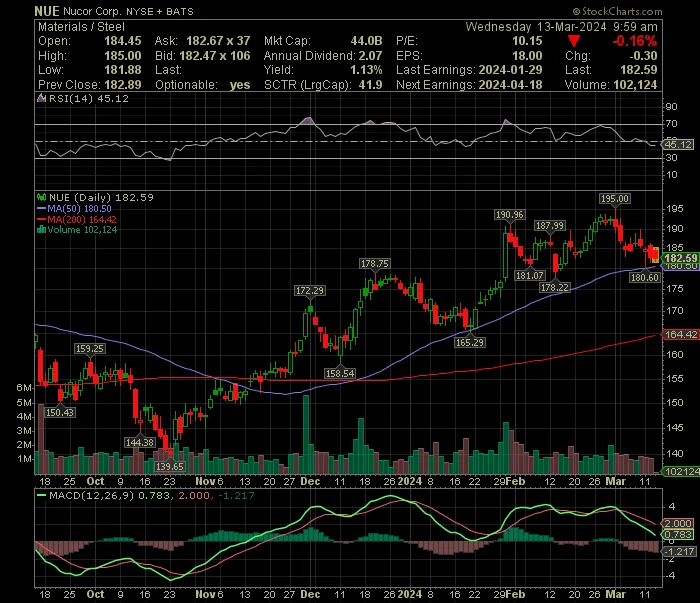The image size is (700, 603).
Task: Click the 181.07 low price label
Action: tap(529, 275)
